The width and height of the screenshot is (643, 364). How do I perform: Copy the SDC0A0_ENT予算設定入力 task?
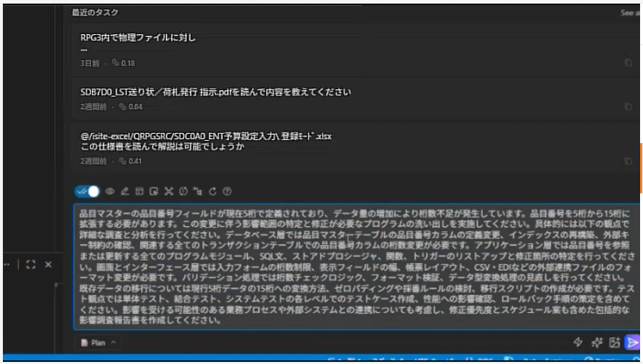click(x=628, y=161)
